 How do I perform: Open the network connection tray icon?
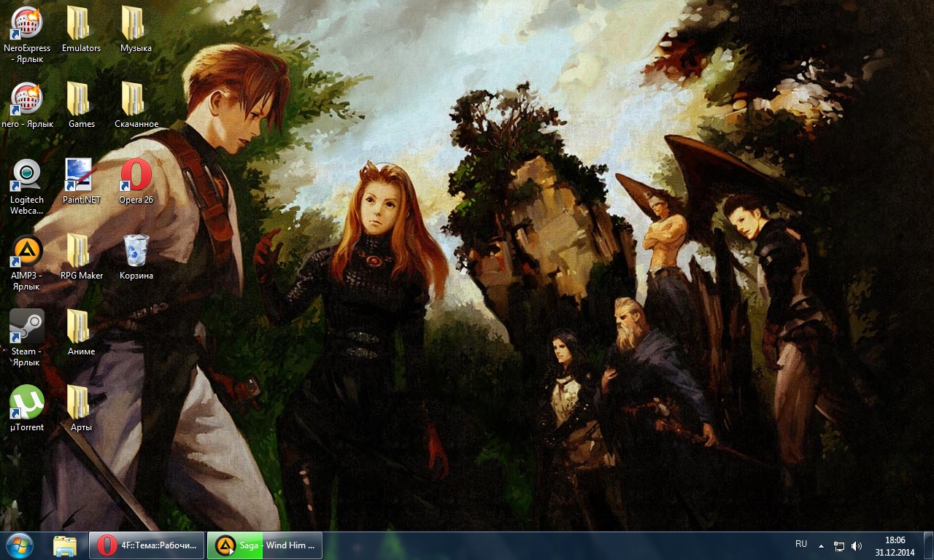coord(839,545)
